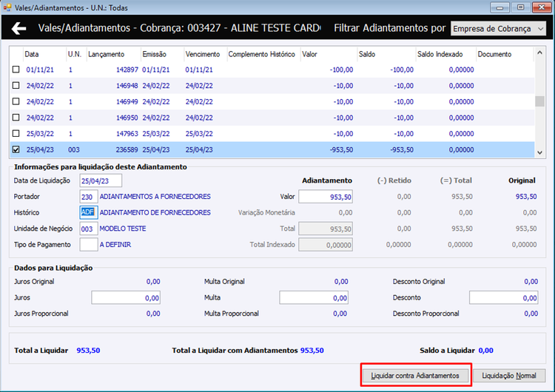
Task: Click the Juros input field
Action: pos(125,297)
